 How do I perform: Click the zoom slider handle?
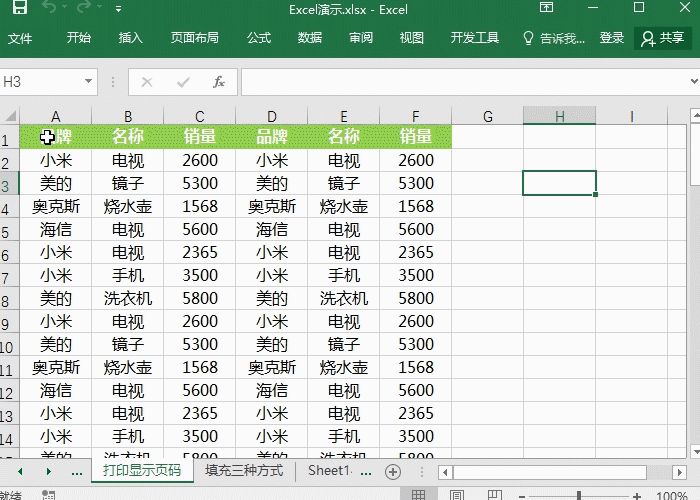[x=579, y=495]
